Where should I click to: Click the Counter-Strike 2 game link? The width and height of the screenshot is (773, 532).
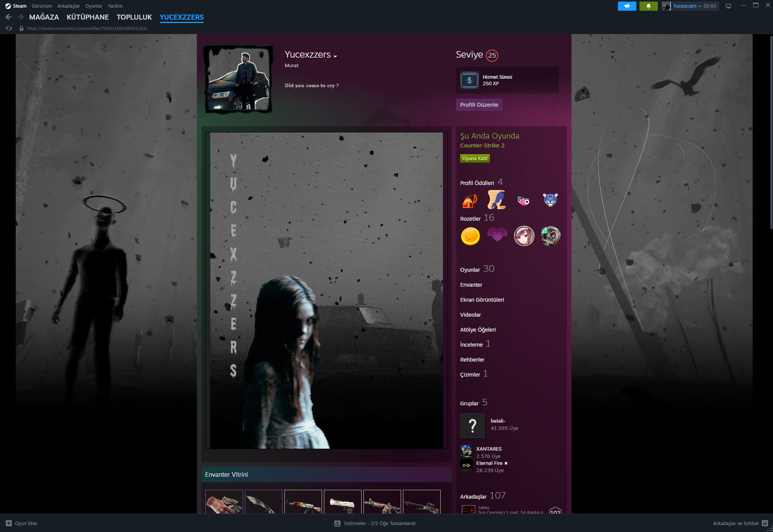[x=482, y=145]
